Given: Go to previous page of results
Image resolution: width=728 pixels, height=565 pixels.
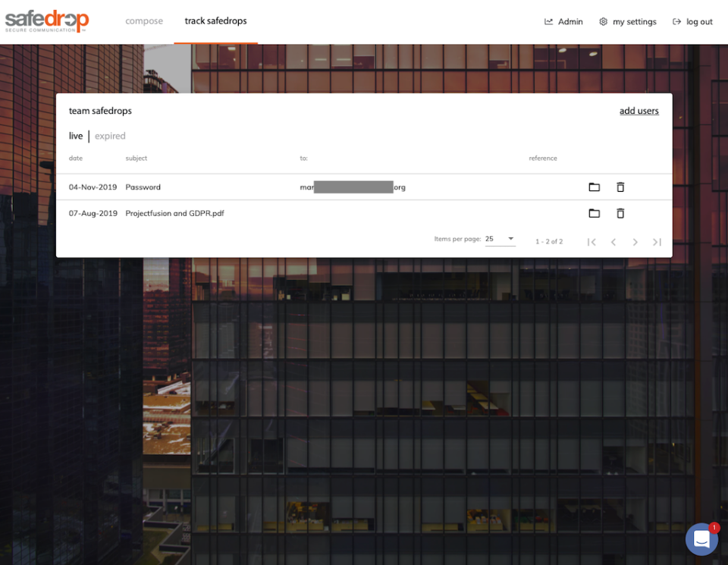Looking at the screenshot, I should pos(613,242).
